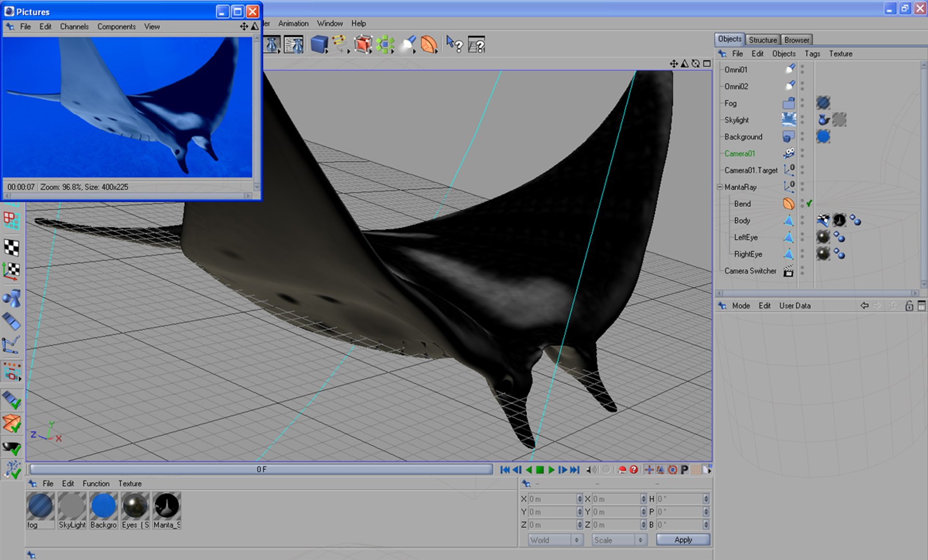928x560 pixels.
Task: Add a cube primitive from the toolbar
Action: pos(319,45)
